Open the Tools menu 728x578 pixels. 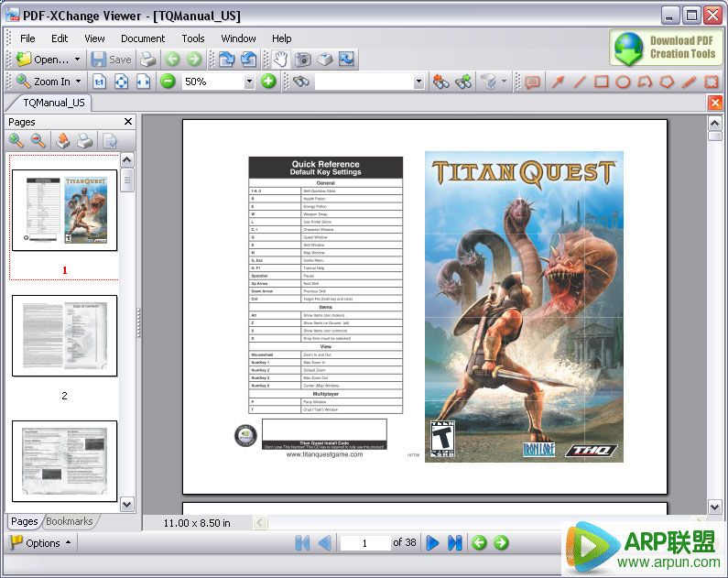(193, 38)
